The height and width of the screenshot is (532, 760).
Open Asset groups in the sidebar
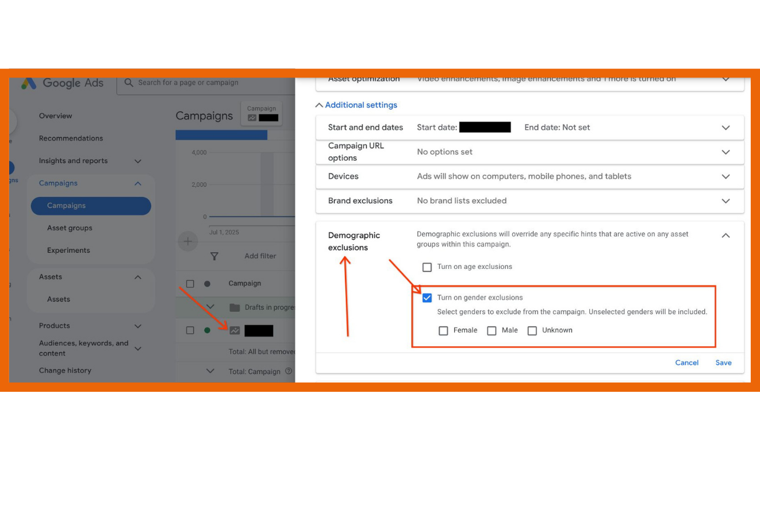(x=70, y=228)
